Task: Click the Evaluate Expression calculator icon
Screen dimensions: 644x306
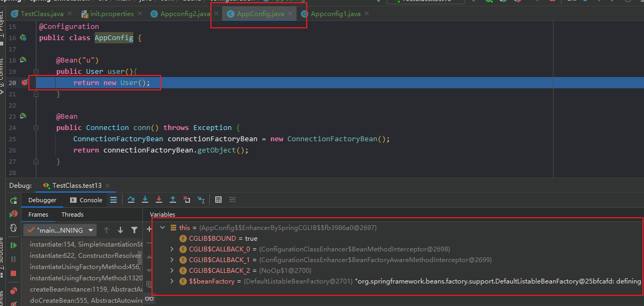Action: coord(218,200)
